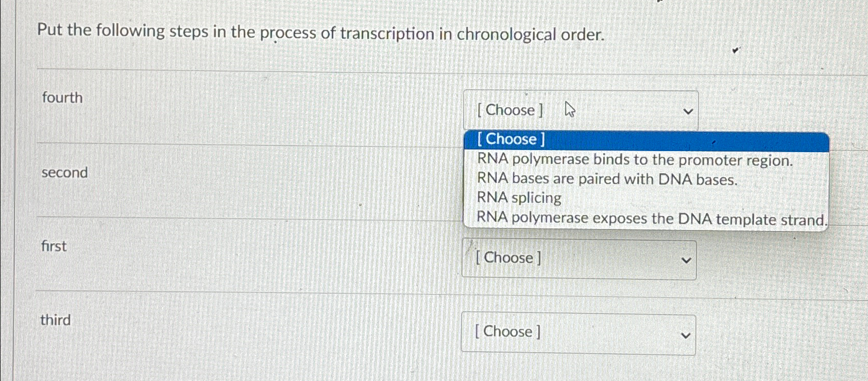
Task: Click the chevron on the fourth dropdown
Action: pyautogui.click(x=687, y=111)
